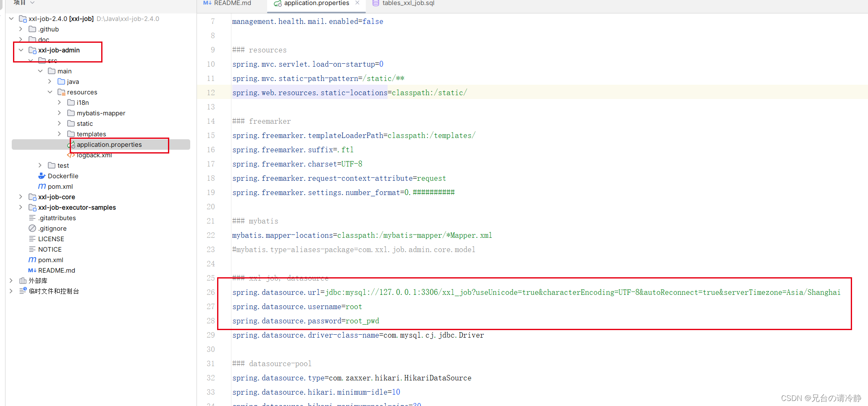The height and width of the screenshot is (406, 868).
Task: Select the application.properties editor tab
Action: [x=316, y=3]
